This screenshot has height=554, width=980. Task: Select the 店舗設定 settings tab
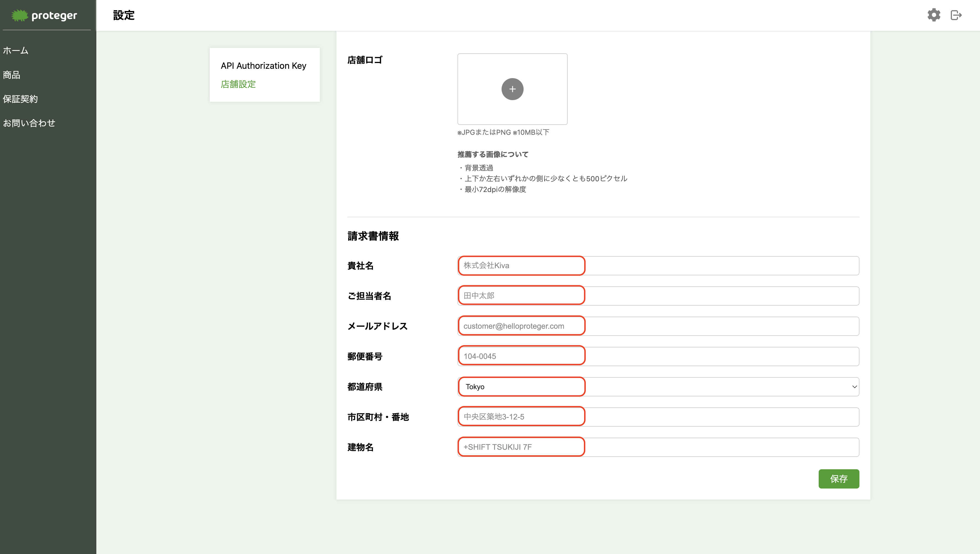(238, 84)
